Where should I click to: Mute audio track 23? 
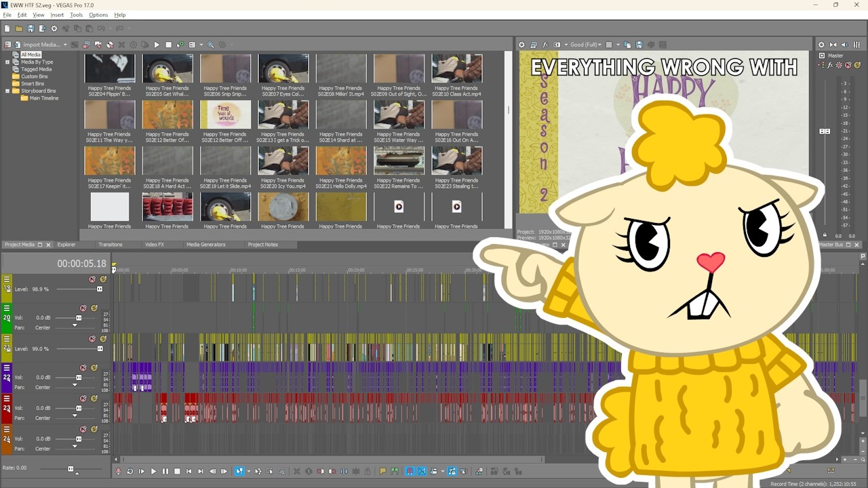83,399
